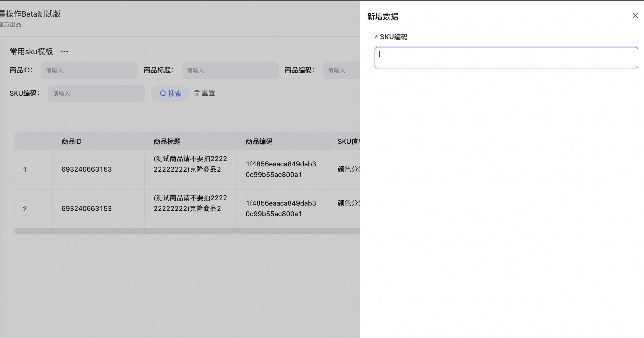Click row 1 商品编码 value cell

tap(281, 169)
